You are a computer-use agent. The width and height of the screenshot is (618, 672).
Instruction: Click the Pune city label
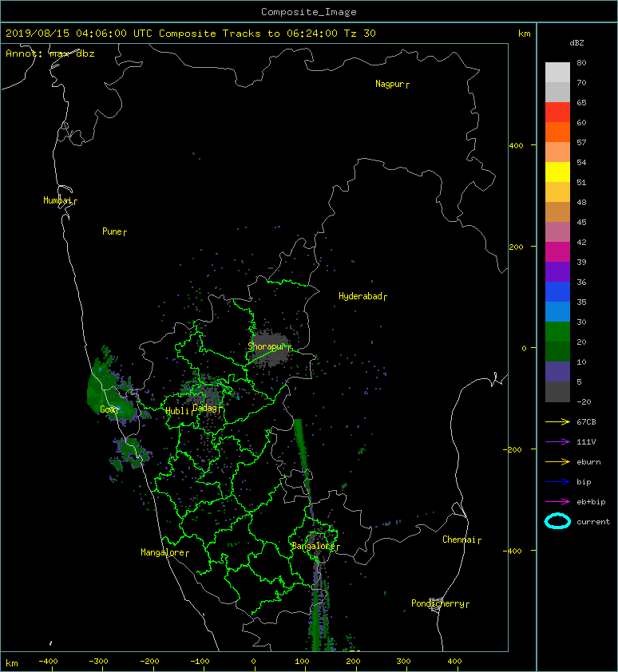[x=112, y=231]
